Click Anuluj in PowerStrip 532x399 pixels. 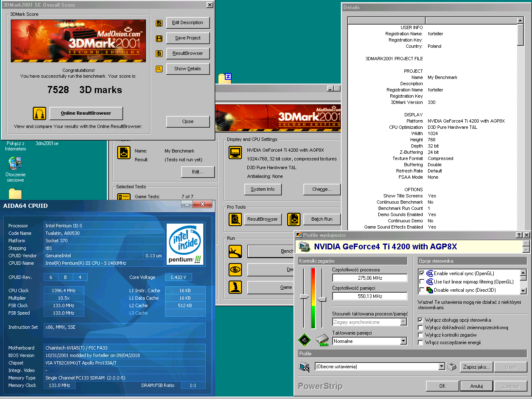click(x=477, y=386)
